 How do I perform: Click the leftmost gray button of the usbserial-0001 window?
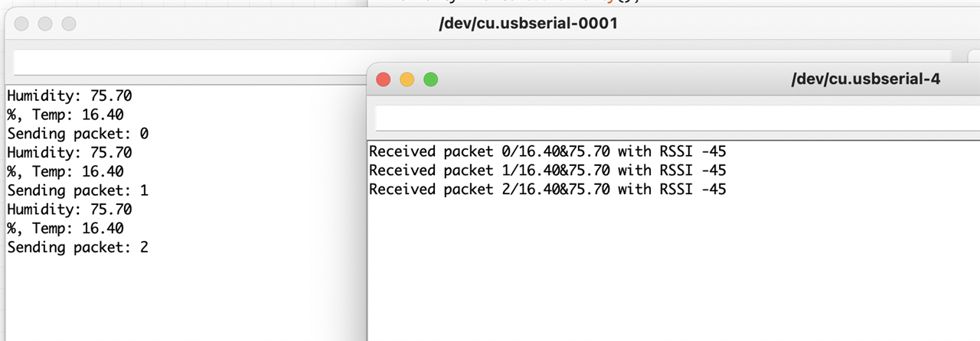coord(21,24)
